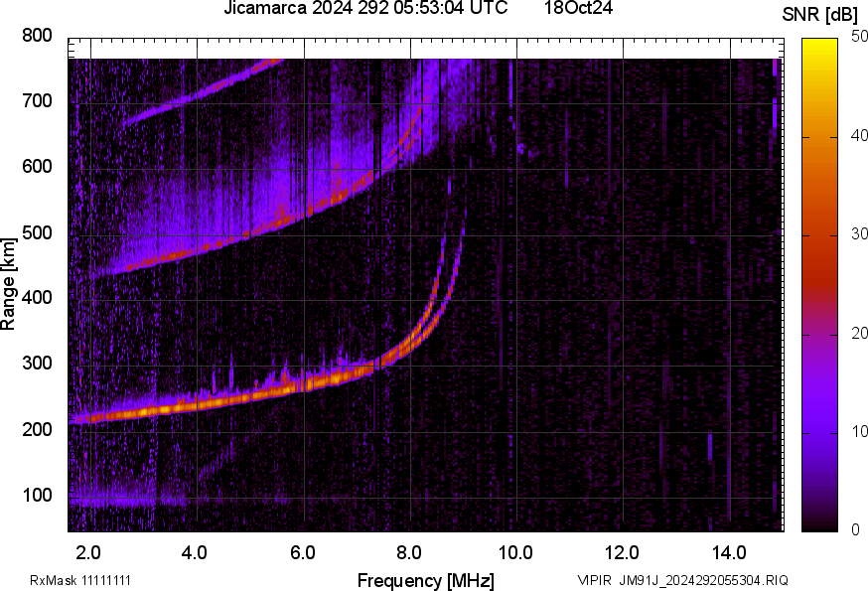Image resolution: width=868 pixels, height=591 pixels.
Task: Click the colorbar tick label '10'
Action: (859, 432)
